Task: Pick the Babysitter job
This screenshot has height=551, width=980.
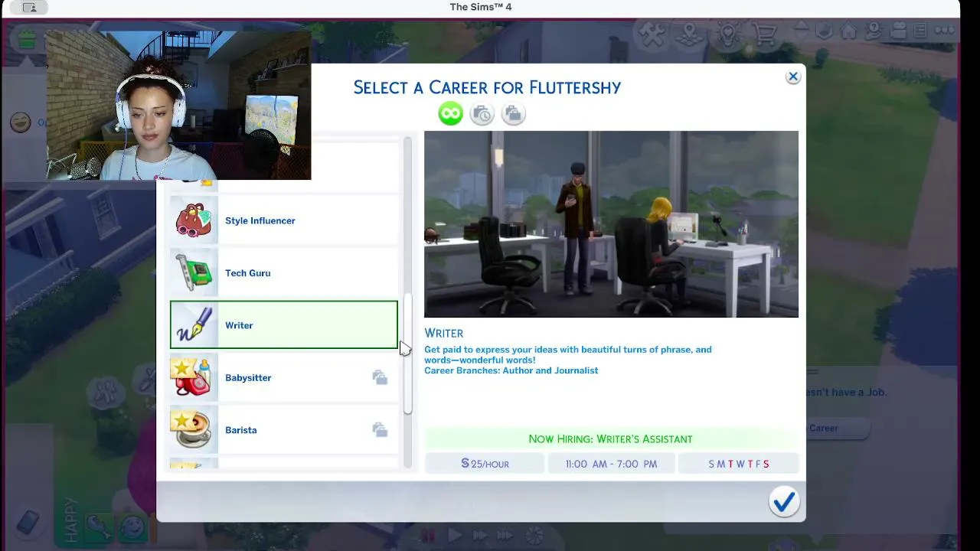Action: click(284, 378)
